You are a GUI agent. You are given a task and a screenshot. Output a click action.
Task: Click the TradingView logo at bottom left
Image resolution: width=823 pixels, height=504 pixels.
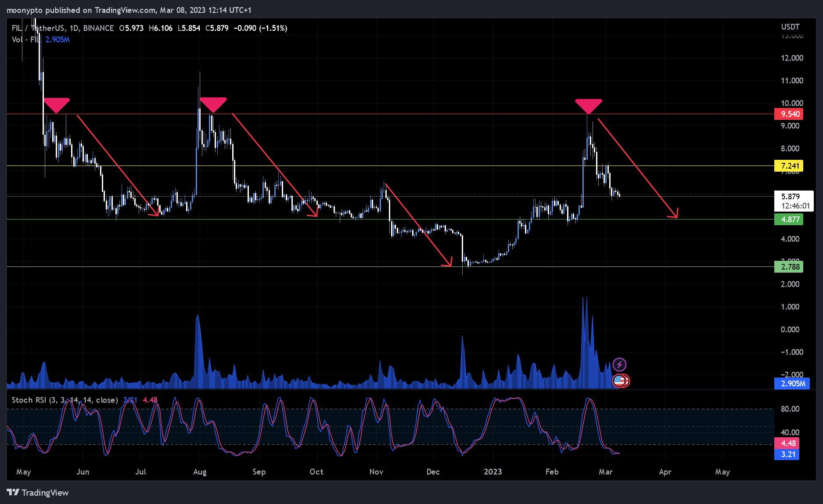(38, 493)
